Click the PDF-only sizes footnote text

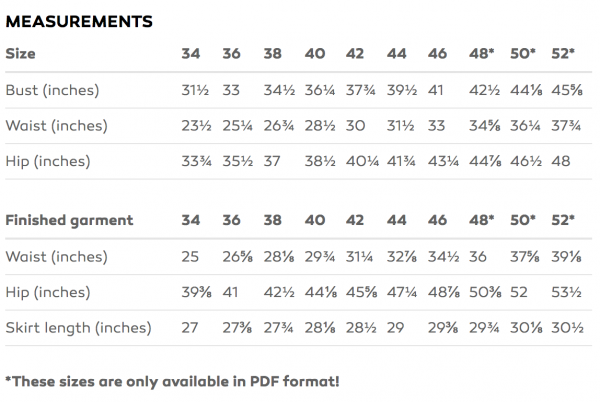tap(172, 380)
